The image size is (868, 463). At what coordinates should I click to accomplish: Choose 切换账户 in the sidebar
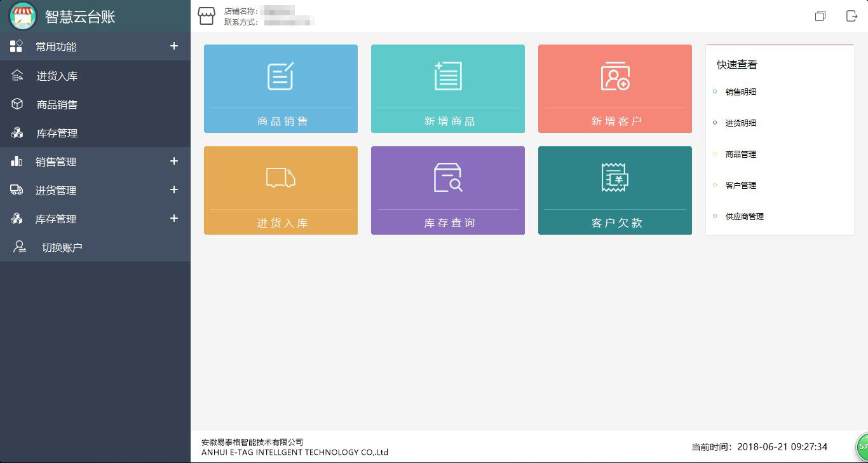coord(62,248)
